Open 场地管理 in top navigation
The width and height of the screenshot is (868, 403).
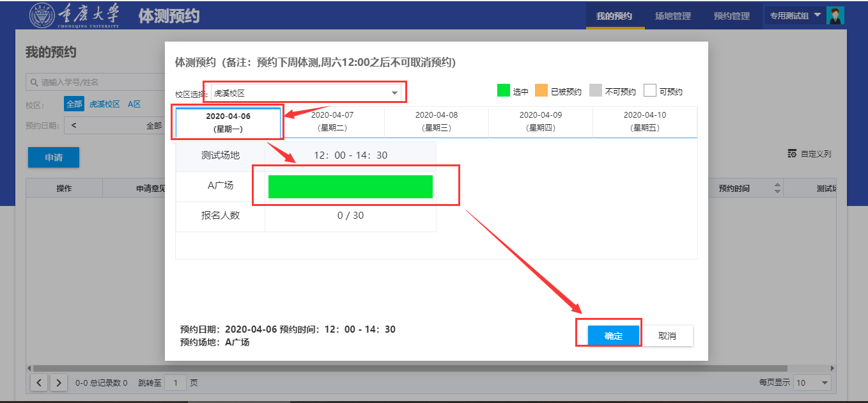[x=672, y=15]
